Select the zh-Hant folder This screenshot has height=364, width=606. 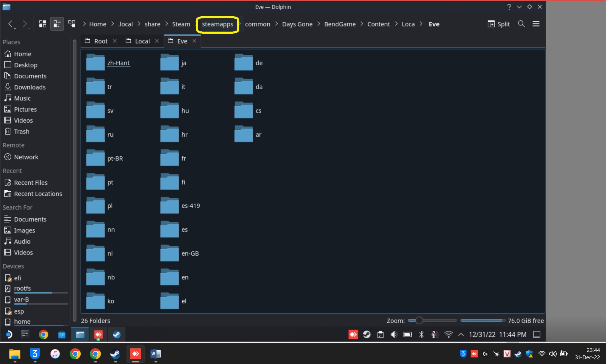click(108, 63)
